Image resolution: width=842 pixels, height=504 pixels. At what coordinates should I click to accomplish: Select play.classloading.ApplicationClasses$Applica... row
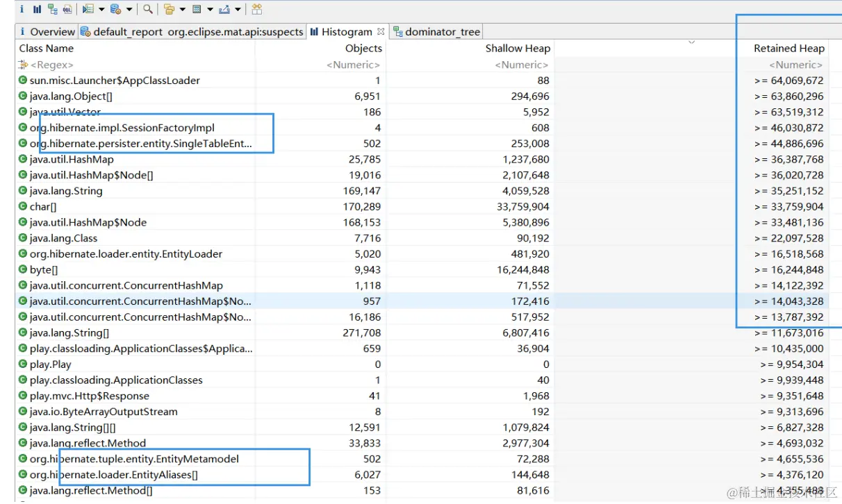(142, 348)
